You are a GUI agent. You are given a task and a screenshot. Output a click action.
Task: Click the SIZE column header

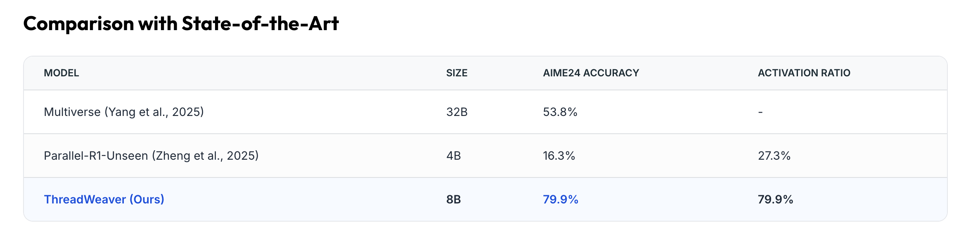click(x=457, y=73)
